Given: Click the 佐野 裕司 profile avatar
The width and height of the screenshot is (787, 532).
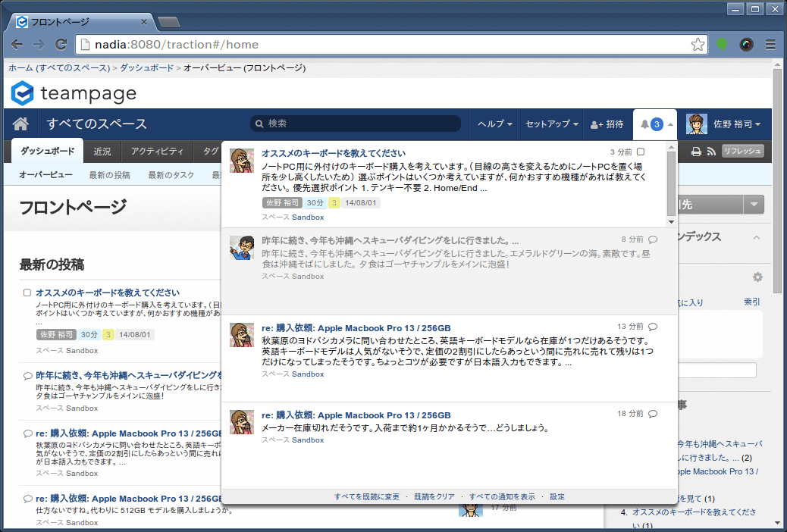Looking at the screenshot, I should pos(697,124).
